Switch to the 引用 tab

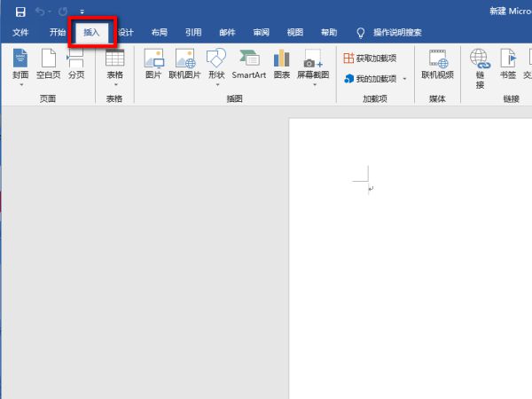tap(193, 33)
